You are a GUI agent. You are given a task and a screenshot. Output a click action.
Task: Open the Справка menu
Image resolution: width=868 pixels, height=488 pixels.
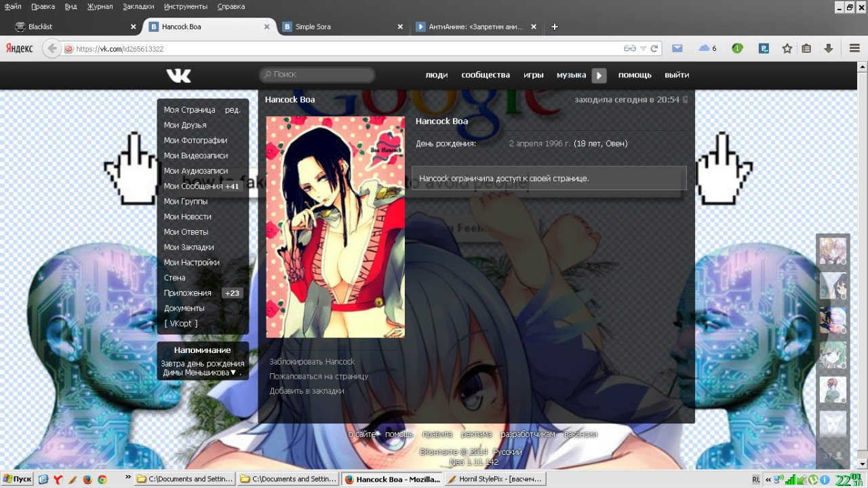[x=231, y=6]
